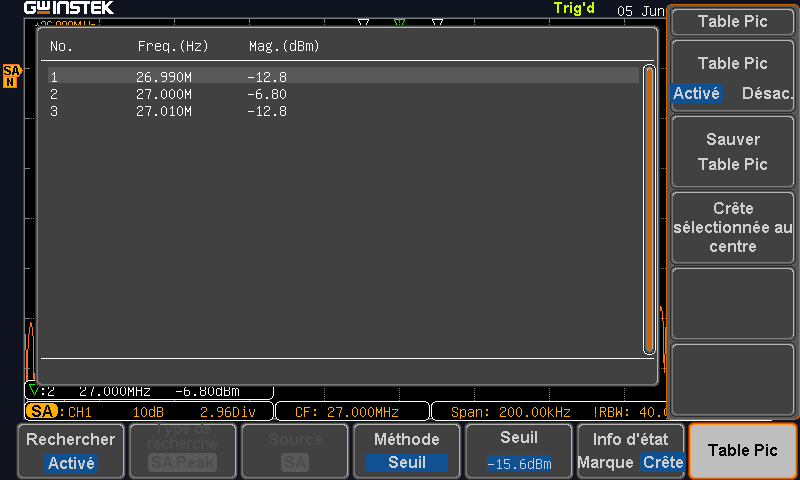Click Sauver Table Pic button
Image resolution: width=800 pixels, height=480 pixels.
pos(733,151)
